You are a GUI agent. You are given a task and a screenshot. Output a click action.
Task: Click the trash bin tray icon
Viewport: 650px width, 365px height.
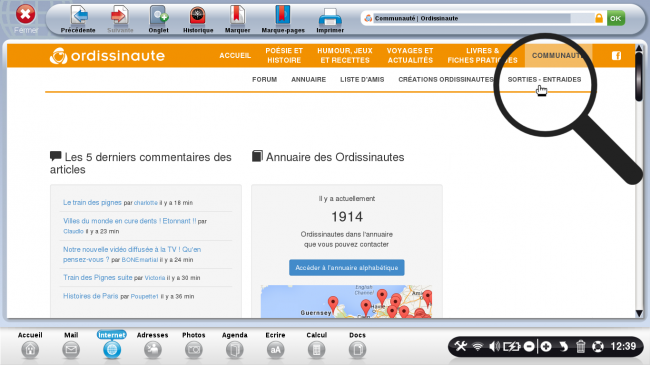pyautogui.click(x=580, y=346)
